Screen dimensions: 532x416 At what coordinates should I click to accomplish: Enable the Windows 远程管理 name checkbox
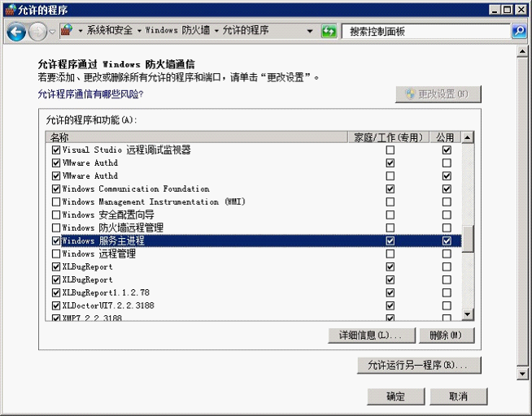56,254
